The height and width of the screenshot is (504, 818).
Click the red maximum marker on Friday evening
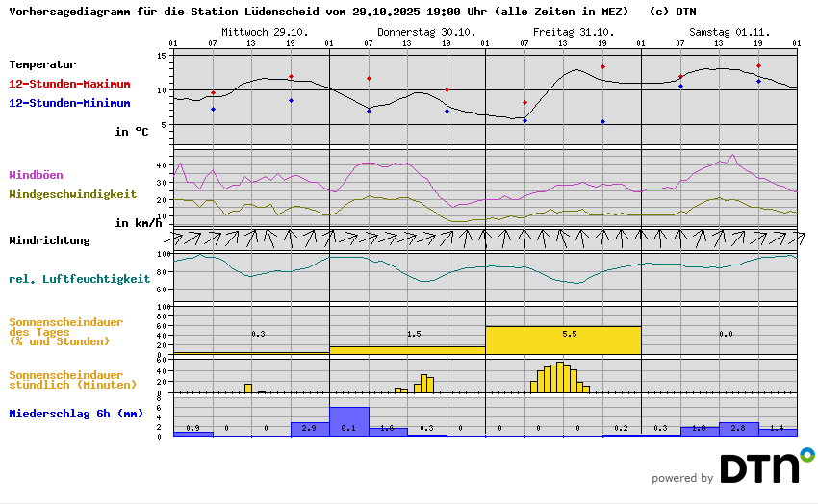[602, 67]
